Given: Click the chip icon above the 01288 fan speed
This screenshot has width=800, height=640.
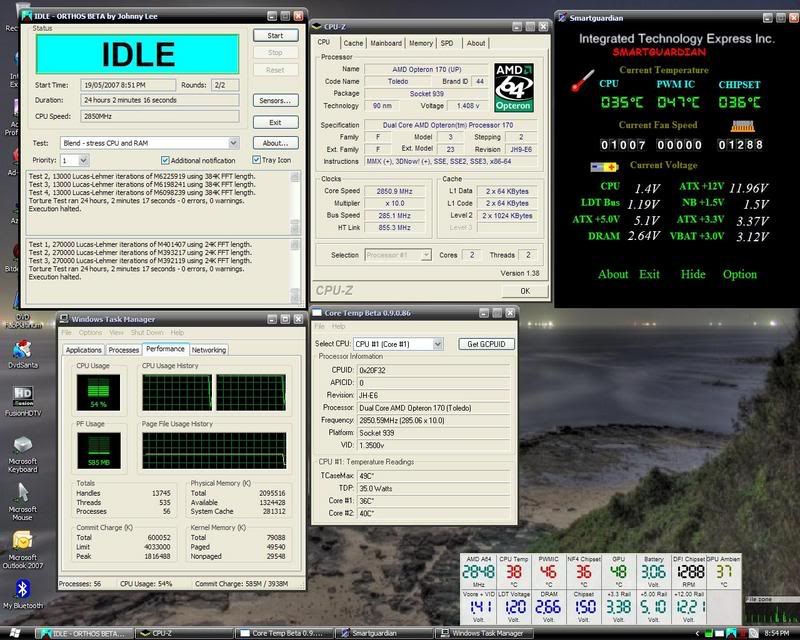Looking at the screenshot, I should click(x=742, y=126).
